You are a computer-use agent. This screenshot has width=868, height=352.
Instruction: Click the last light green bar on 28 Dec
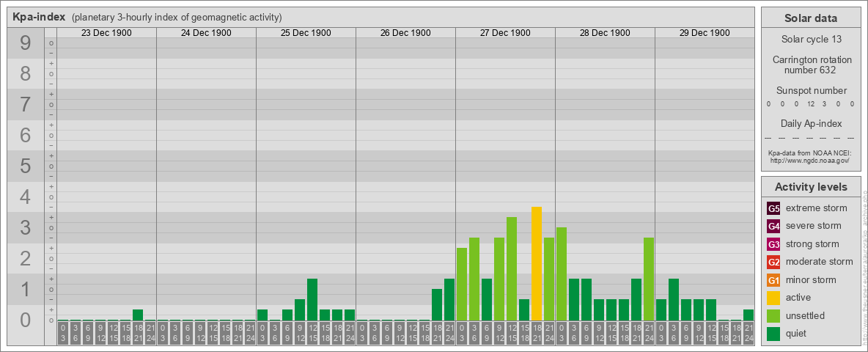(x=649, y=279)
